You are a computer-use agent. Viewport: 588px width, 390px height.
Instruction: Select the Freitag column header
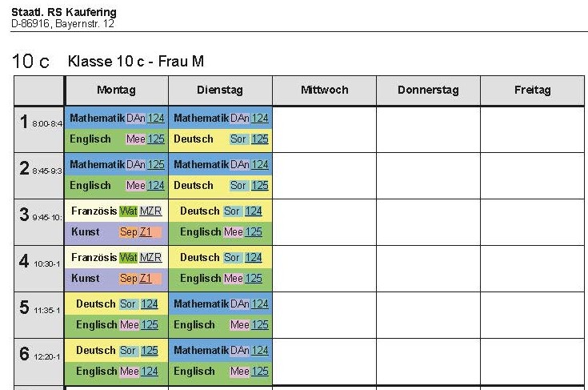[533, 90]
